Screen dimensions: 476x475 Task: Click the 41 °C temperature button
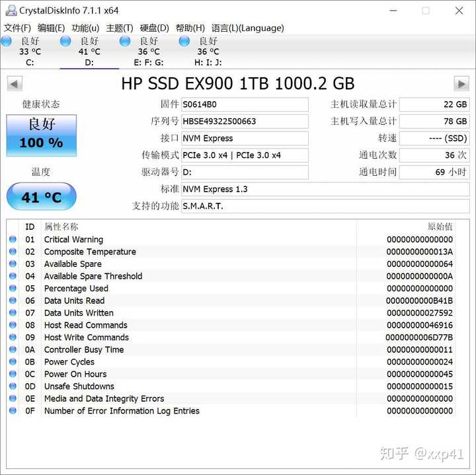click(x=41, y=197)
